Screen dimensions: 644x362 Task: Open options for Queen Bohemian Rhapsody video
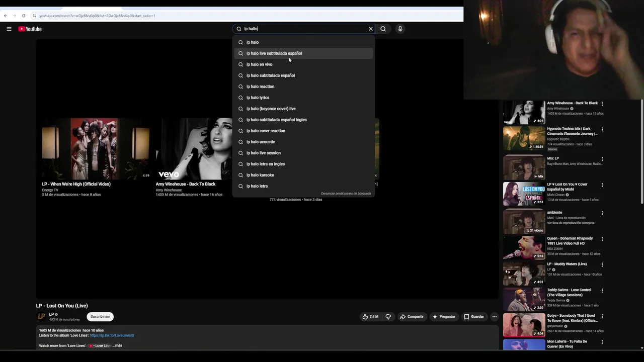tap(602, 239)
